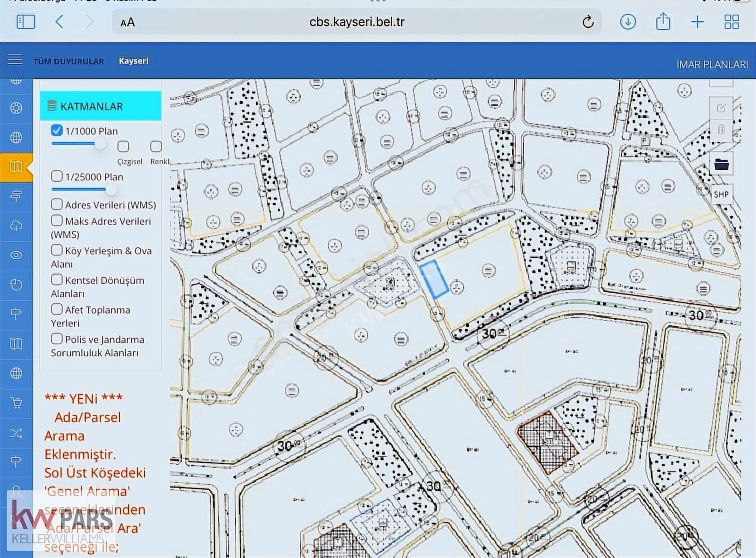
Task: Tick the Çizgisel checkbox
Action: [123, 146]
